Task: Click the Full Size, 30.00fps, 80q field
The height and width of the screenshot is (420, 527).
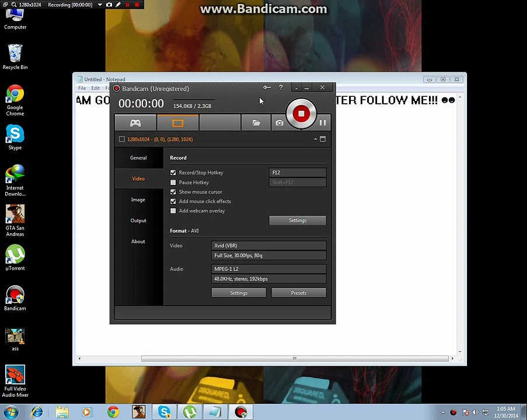Action: click(x=268, y=256)
